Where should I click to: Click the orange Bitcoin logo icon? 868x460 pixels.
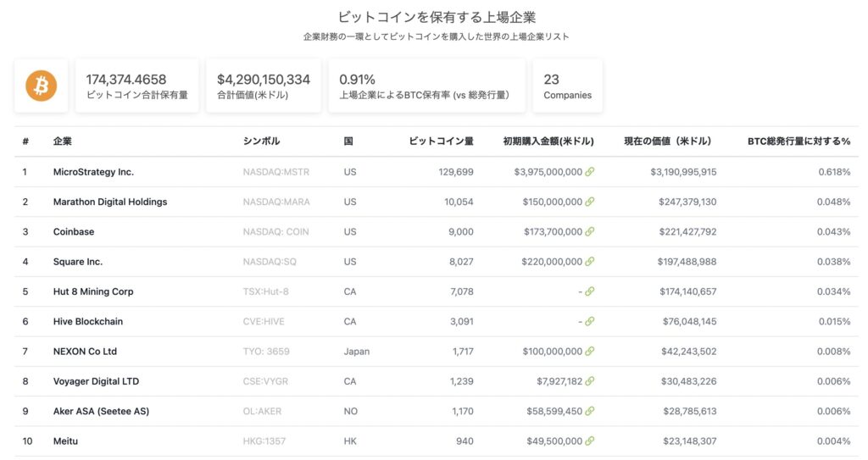coord(41,86)
